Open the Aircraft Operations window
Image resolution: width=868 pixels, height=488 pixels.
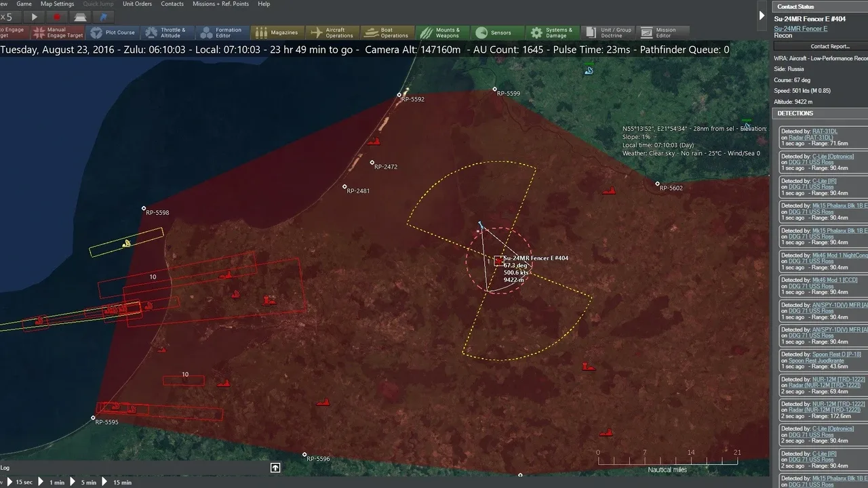point(332,33)
